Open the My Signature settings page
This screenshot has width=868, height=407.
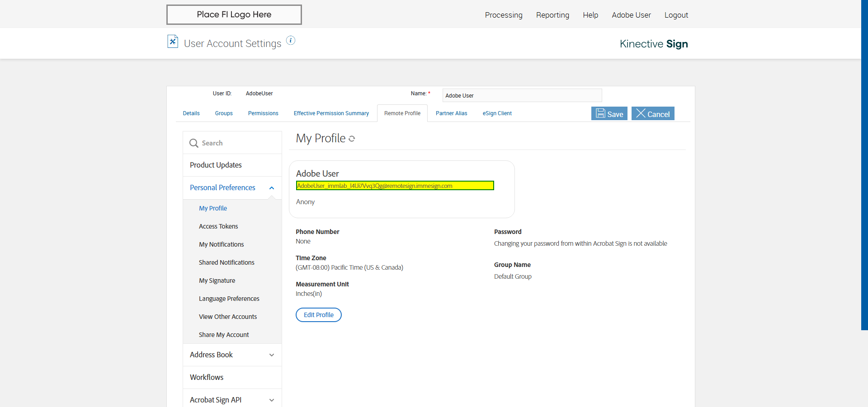tap(217, 281)
